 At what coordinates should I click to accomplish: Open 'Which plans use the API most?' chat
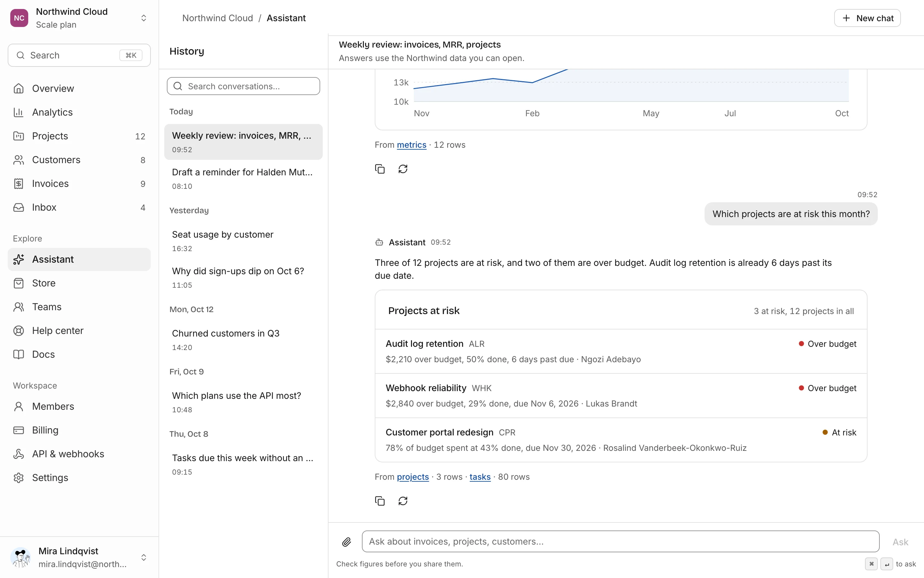243,402
